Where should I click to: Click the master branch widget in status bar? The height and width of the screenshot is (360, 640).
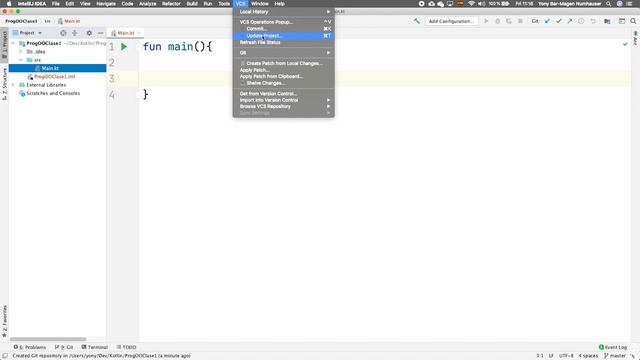[x=614, y=356]
